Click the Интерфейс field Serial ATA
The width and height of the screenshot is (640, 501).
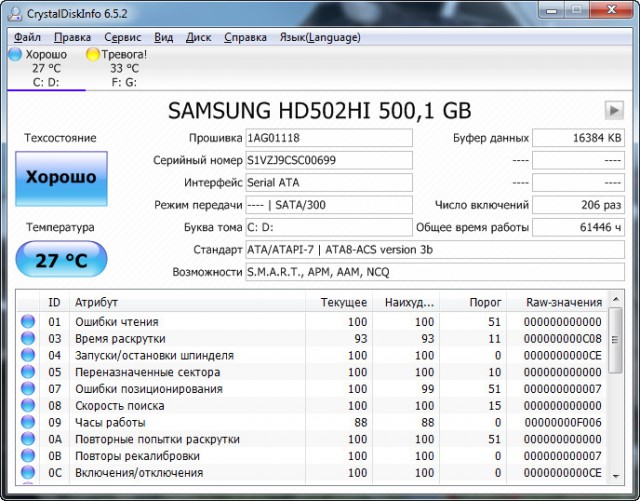click(329, 183)
